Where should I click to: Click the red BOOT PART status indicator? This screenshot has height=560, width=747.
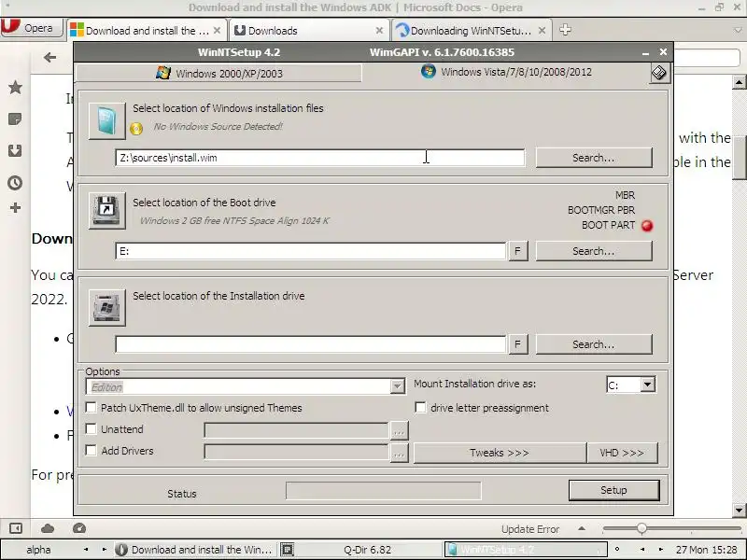647,226
